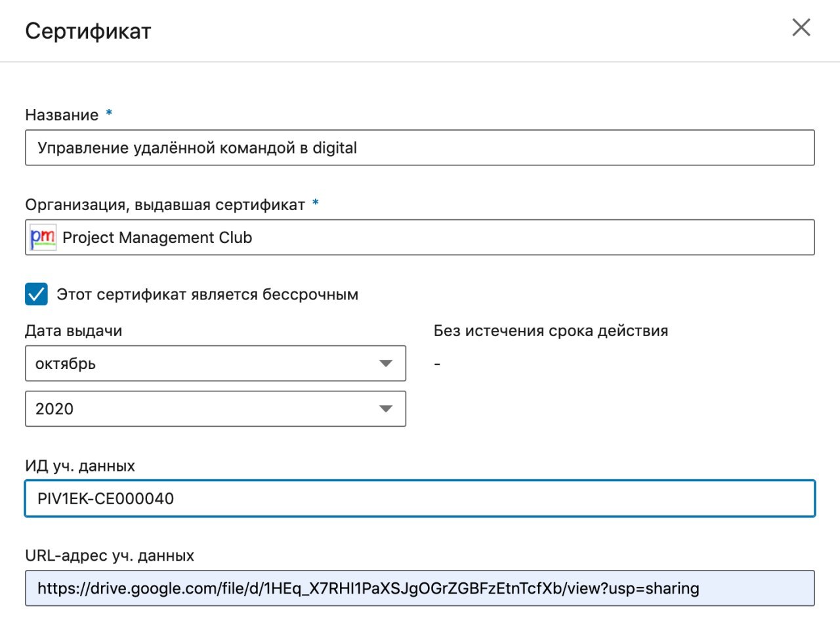This screenshot has width=840, height=629.
Task: Uncheck the бессрочный certificate checkbox
Action: (37, 294)
